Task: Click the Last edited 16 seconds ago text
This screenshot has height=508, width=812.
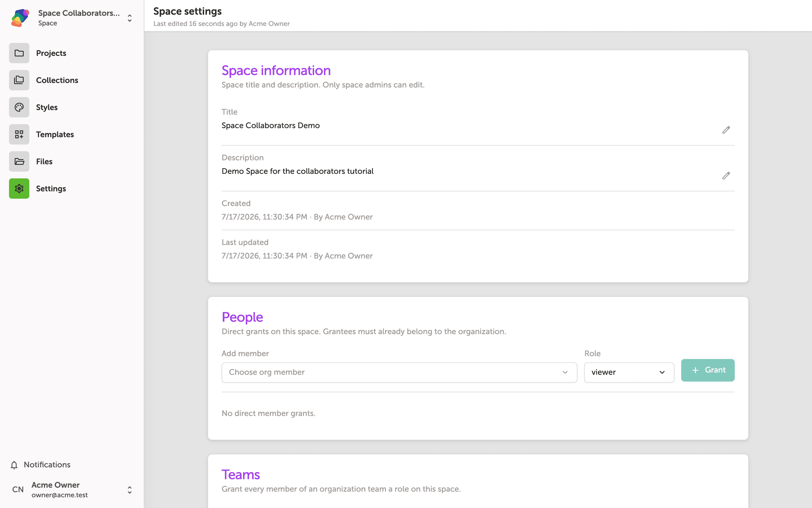Action: [x=221, y=23]
